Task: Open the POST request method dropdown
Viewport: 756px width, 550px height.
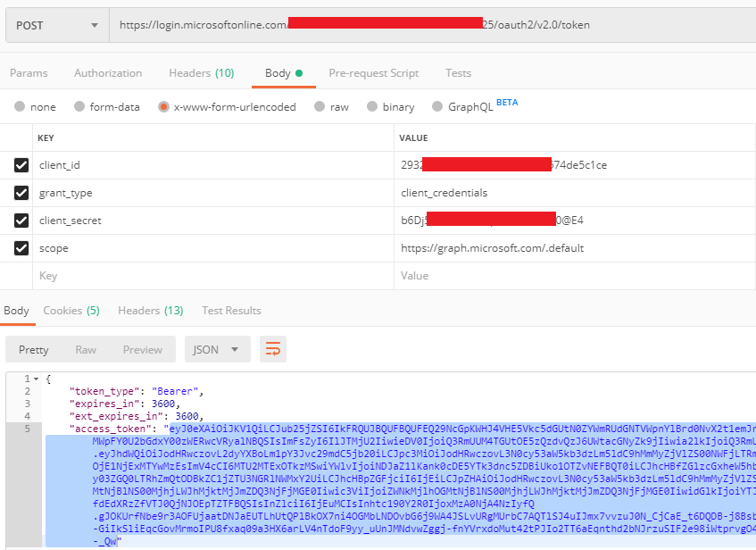Action: click(56, 24)
